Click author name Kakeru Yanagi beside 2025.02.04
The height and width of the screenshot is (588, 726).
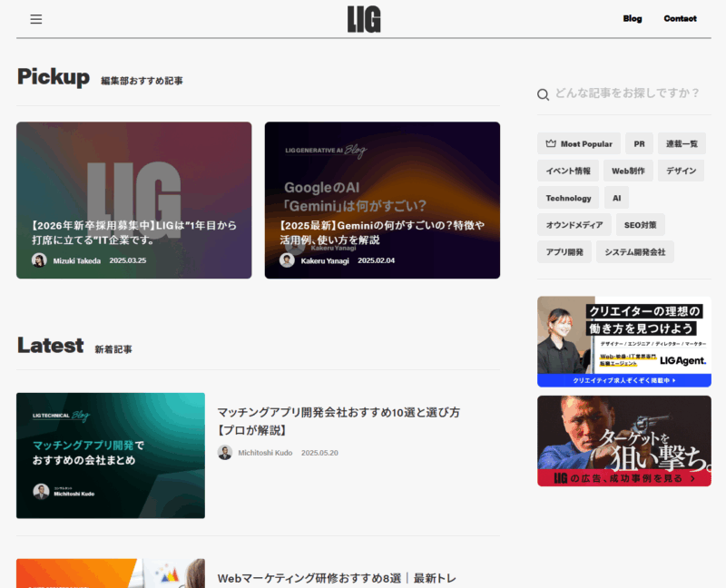(x=325, y=260)
